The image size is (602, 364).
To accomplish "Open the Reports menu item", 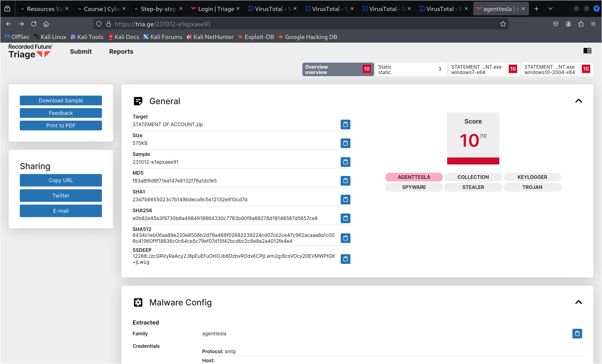I will tap(121, 51).
